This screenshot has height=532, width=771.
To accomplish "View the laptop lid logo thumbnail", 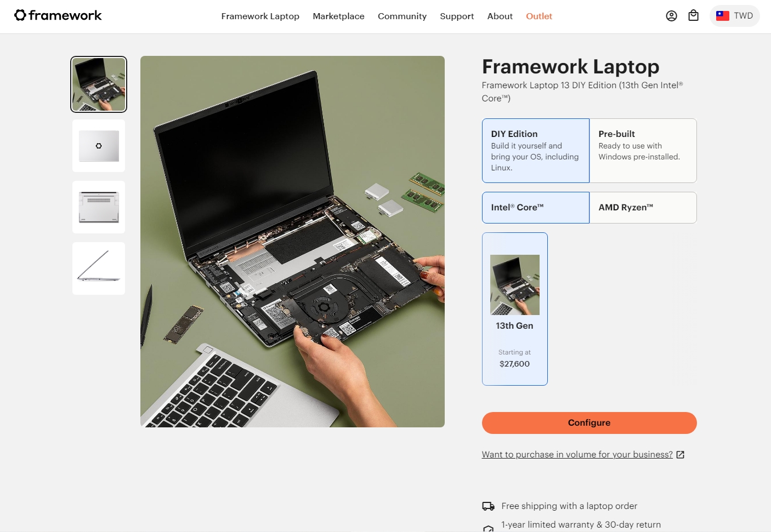I will coord(99,146).
